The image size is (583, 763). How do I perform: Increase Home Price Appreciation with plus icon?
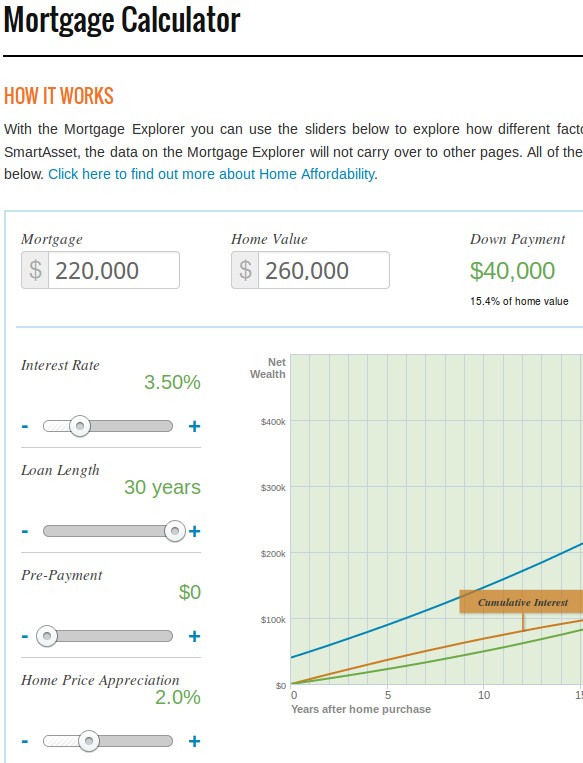click(x=194, y=741)
